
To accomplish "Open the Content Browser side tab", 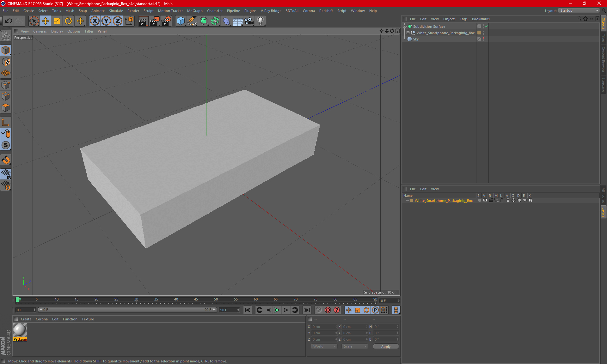I will (x=604, y=59).
